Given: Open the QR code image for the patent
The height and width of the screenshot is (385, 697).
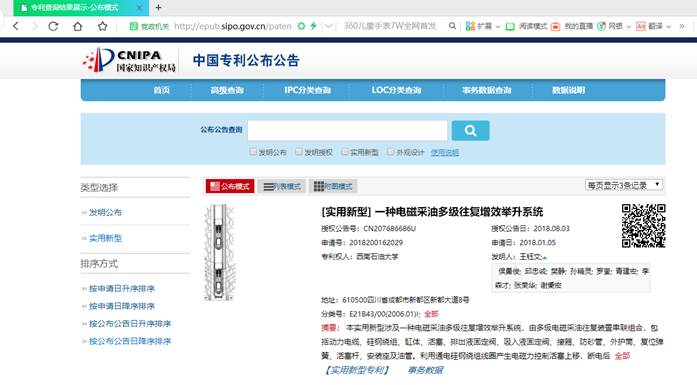Looking at the screenshot, I should (643, 225).
